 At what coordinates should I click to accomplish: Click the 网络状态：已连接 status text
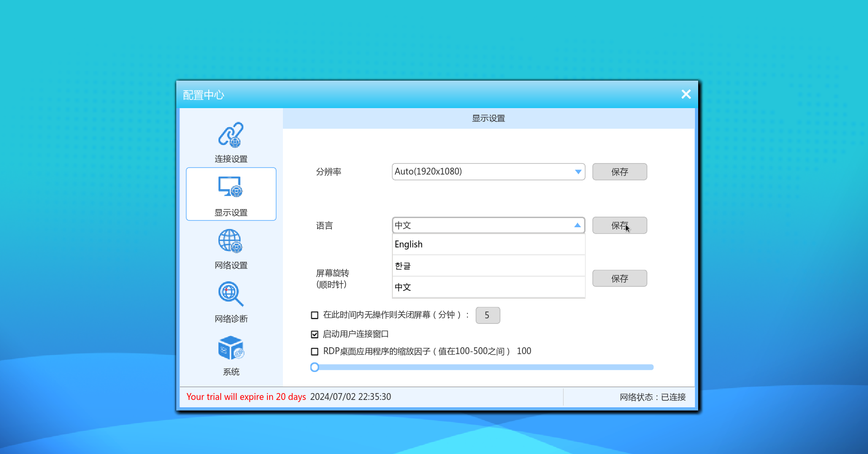pos(652,397)
